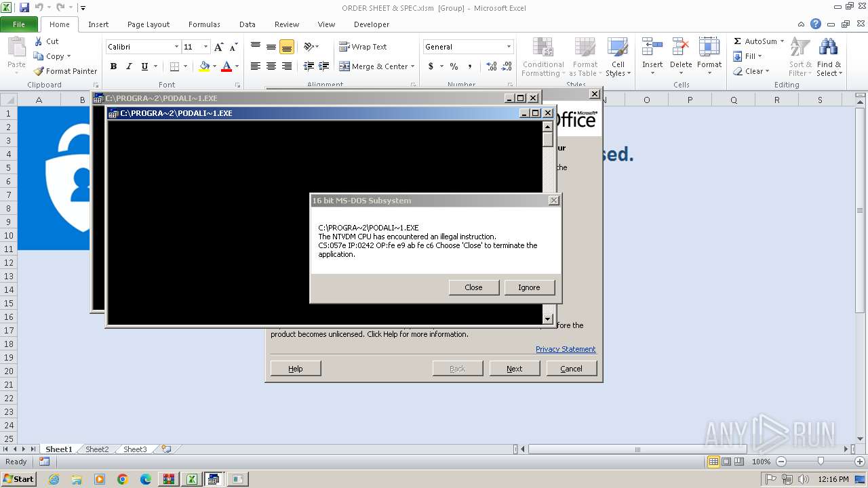The height and width of the screenshot is (488, 868).
Task: Switch to the Developer tab
Action: click(372, 24)
